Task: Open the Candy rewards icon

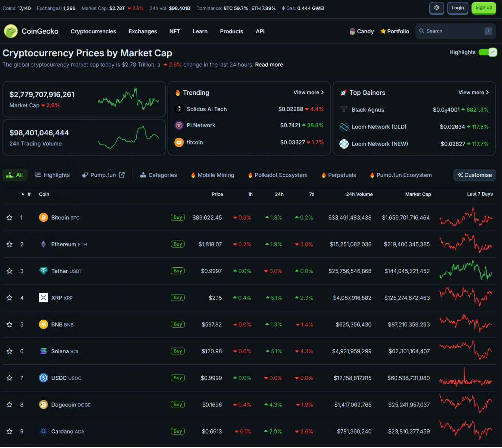Action: 352,31
